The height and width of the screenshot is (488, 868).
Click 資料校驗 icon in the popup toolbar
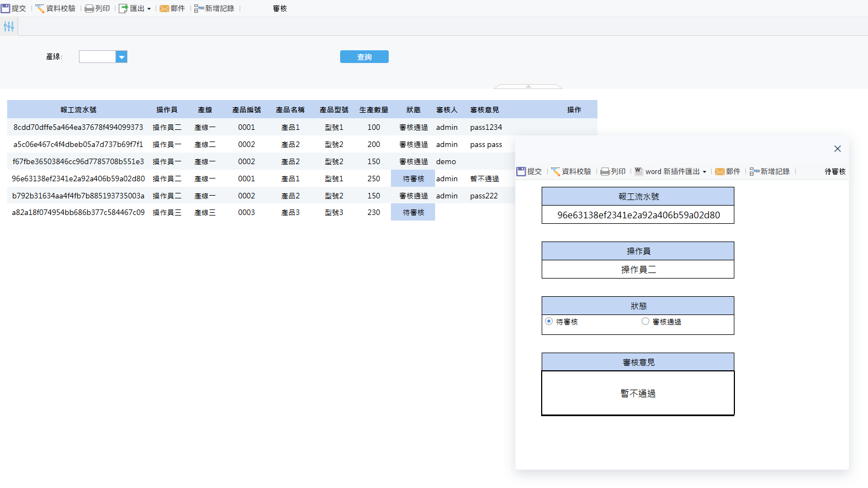tap(555, 172)
